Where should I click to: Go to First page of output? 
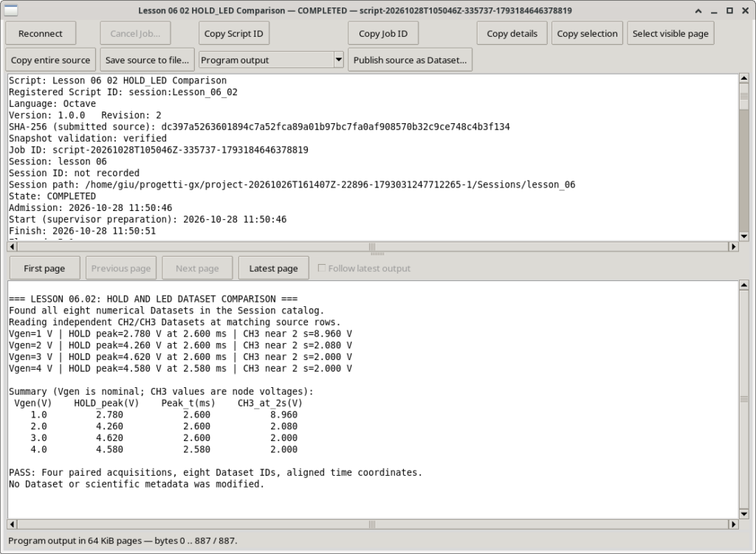coord(44,269)
